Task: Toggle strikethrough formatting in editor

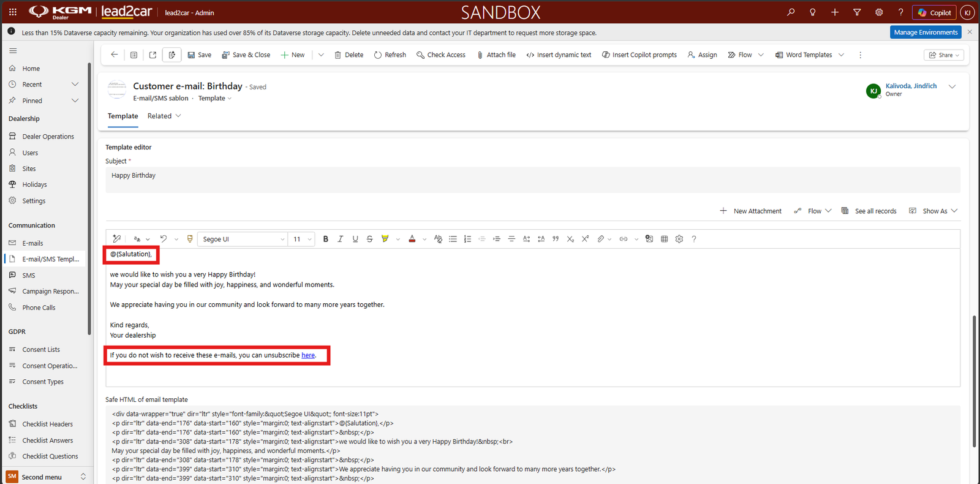Action: tap(369, 239)
